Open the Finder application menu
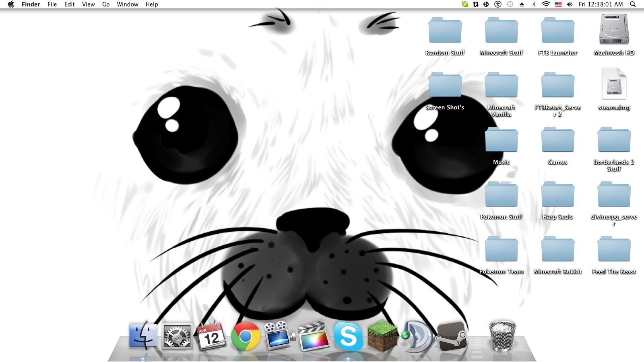644x362 pixels. click(31, 4)
